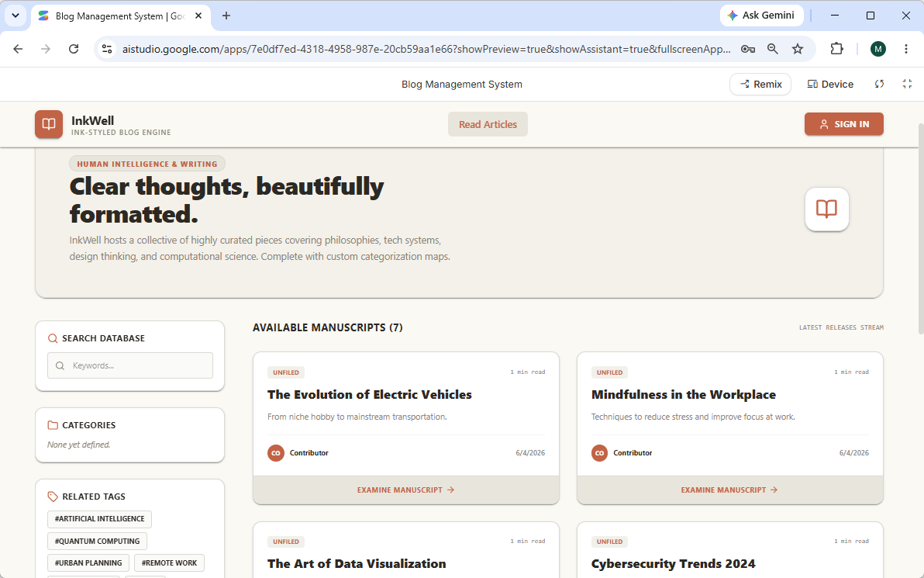The height and width of the screenshot is (578, 924).
Task: Click the InkWell brand name
Action: [92, 120]
